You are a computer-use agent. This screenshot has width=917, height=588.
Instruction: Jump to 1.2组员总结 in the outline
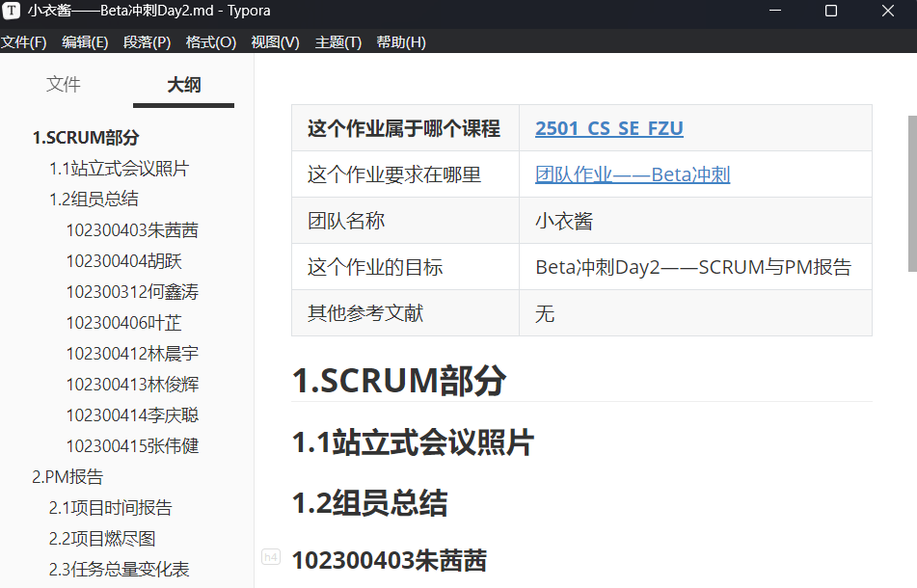pos(94,200)
